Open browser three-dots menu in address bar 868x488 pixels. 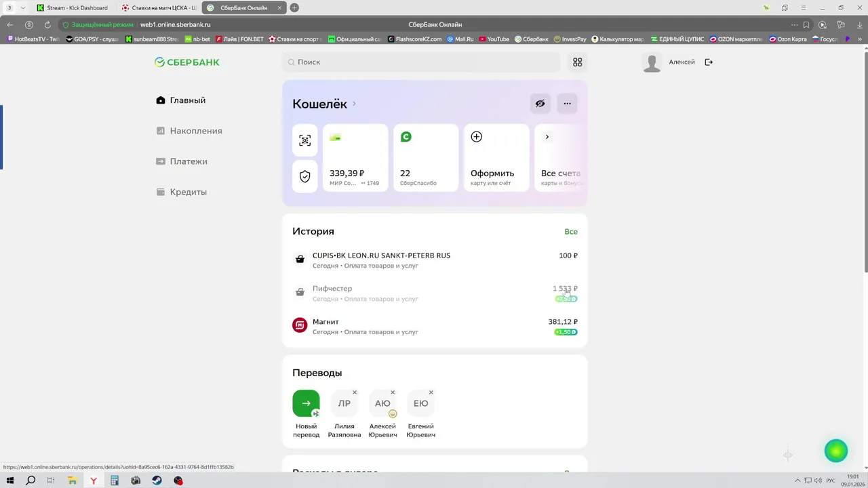point(794,25)
